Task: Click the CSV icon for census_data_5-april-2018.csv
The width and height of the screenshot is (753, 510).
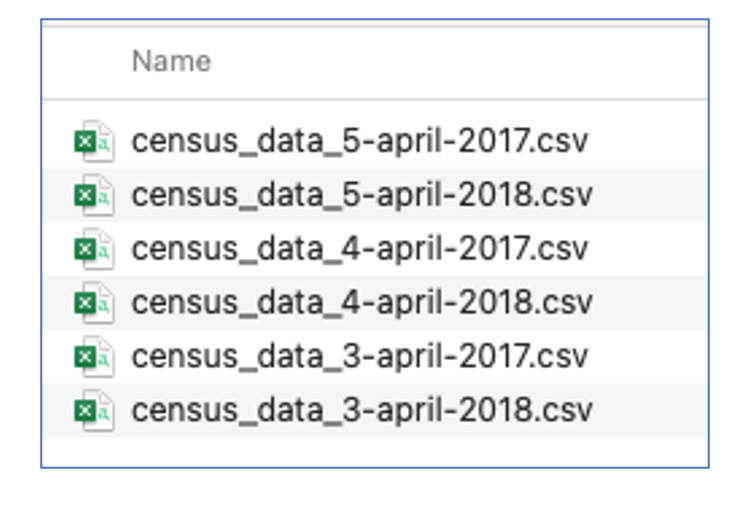Action: pyautogui.click(x=94, y=196)
